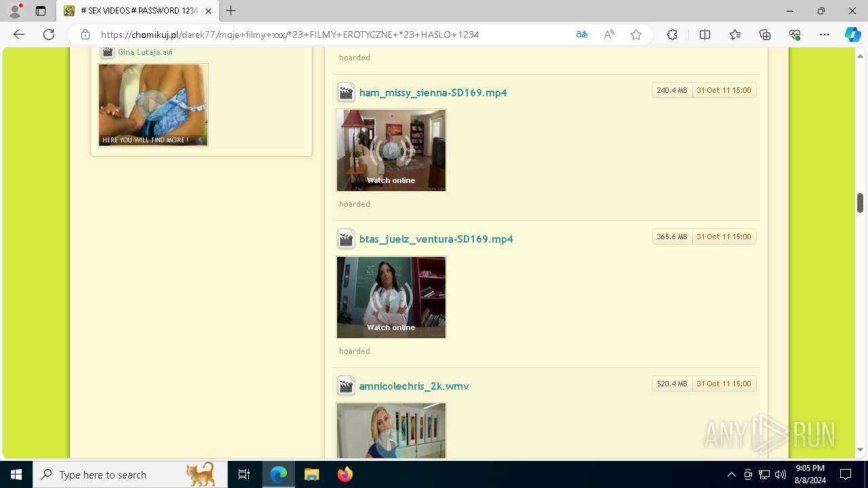Click the address bar URL
Screen dimensions: 868x488
[x=290, y=35]
